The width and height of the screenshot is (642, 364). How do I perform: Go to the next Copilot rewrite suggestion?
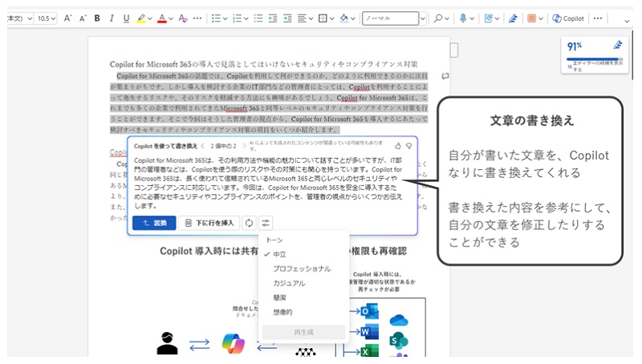(244, 146)
